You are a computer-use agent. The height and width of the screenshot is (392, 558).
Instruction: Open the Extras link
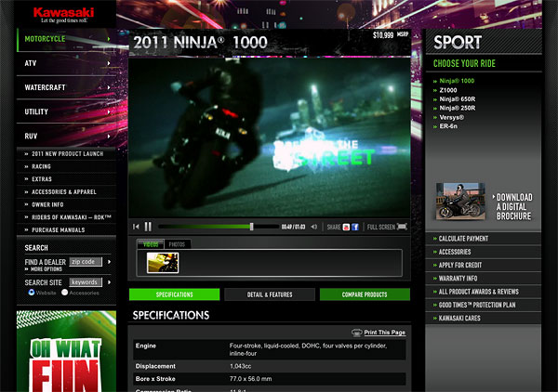click(42, 179)
